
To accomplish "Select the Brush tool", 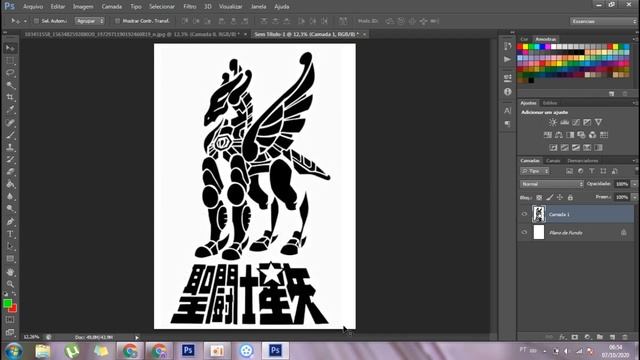I will (10, 135).
